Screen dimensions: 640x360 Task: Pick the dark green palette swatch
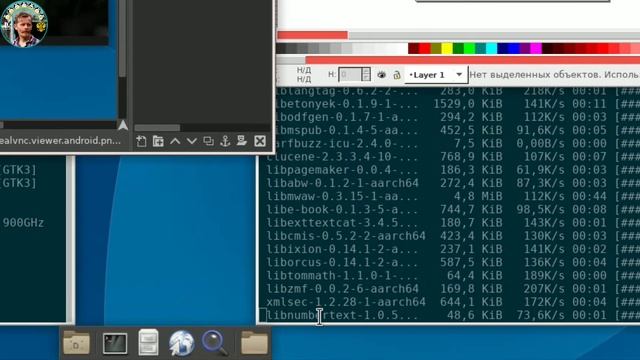point(458,49)
